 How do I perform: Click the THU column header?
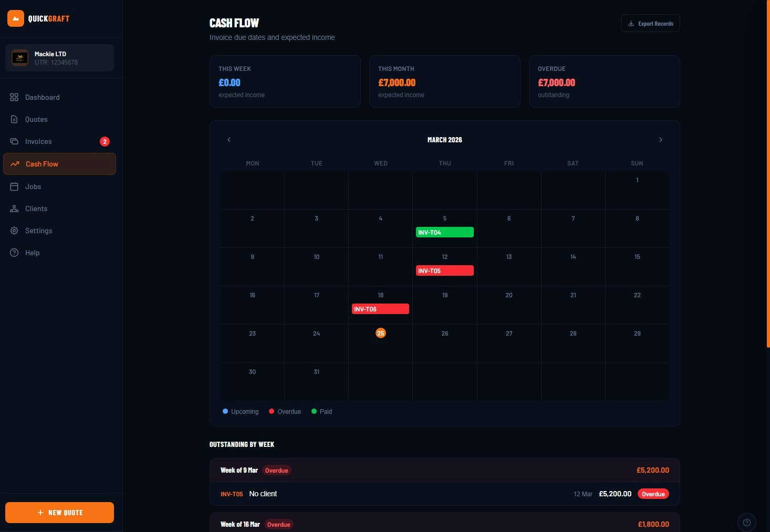[x=445, y=163]
